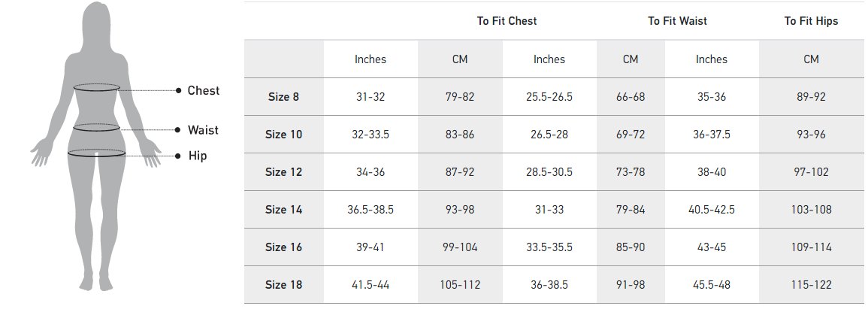Select the Hip label beside the figure
This screenshot has width=868, height=309.
pyautogui.click(x=197, y=156)
